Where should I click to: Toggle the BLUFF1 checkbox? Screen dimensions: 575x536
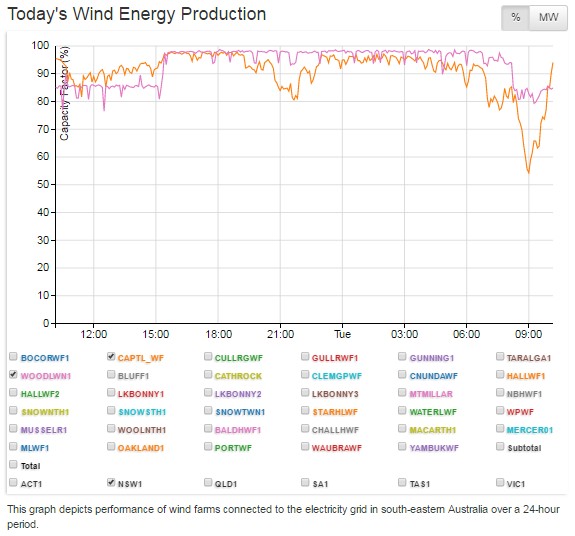[x=111, y=374]
